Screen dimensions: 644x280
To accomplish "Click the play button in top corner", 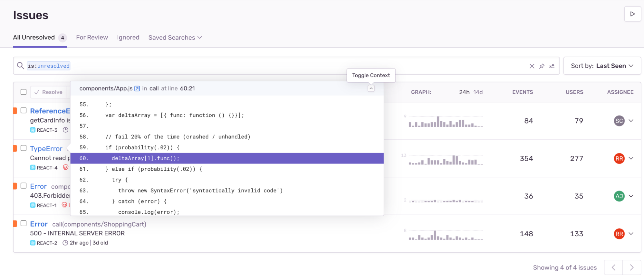I will coord(632,14).
